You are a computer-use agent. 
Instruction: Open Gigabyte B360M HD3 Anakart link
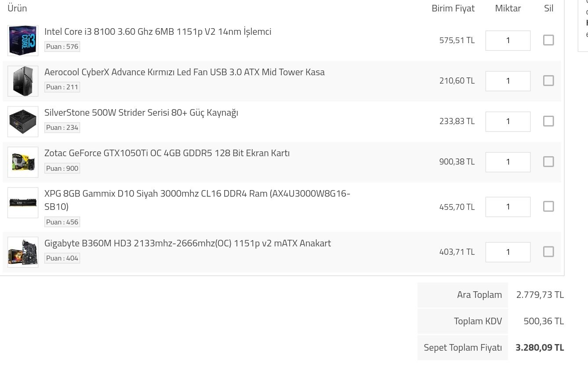click(188, 243)
